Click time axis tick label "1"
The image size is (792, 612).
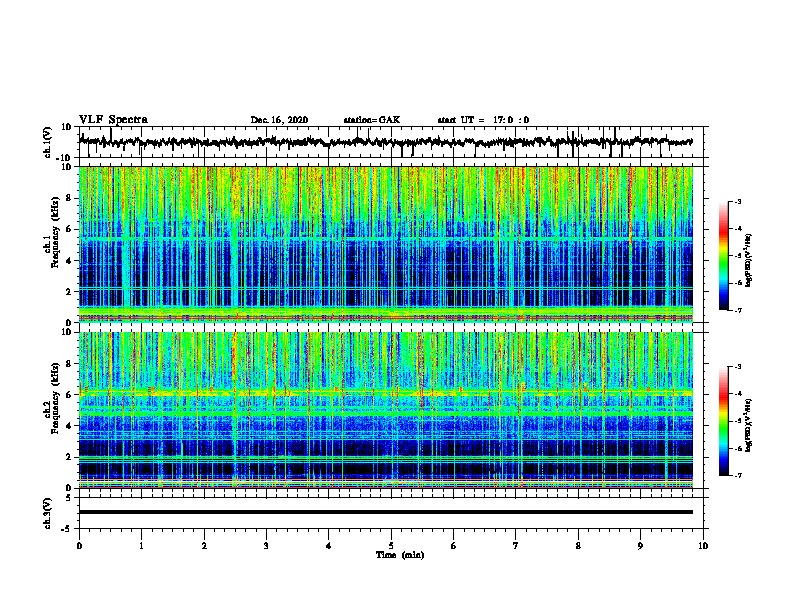tap(141, 546)
